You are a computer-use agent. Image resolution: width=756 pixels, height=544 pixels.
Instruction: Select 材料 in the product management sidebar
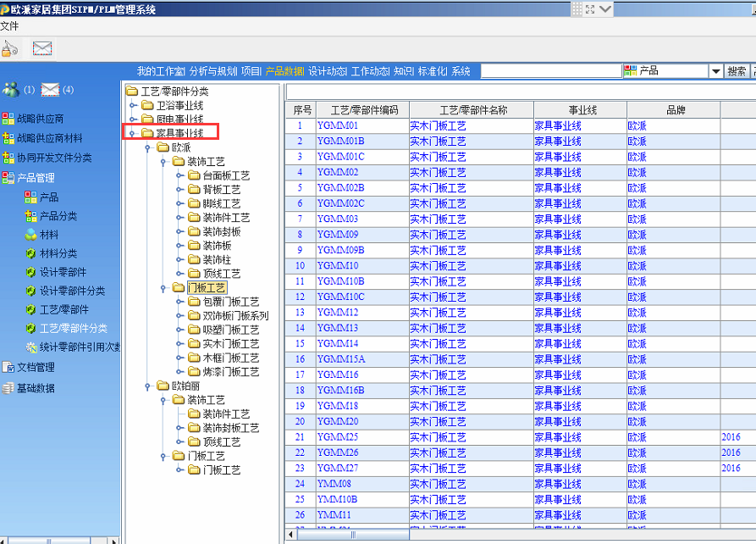(x=49, y=235)
